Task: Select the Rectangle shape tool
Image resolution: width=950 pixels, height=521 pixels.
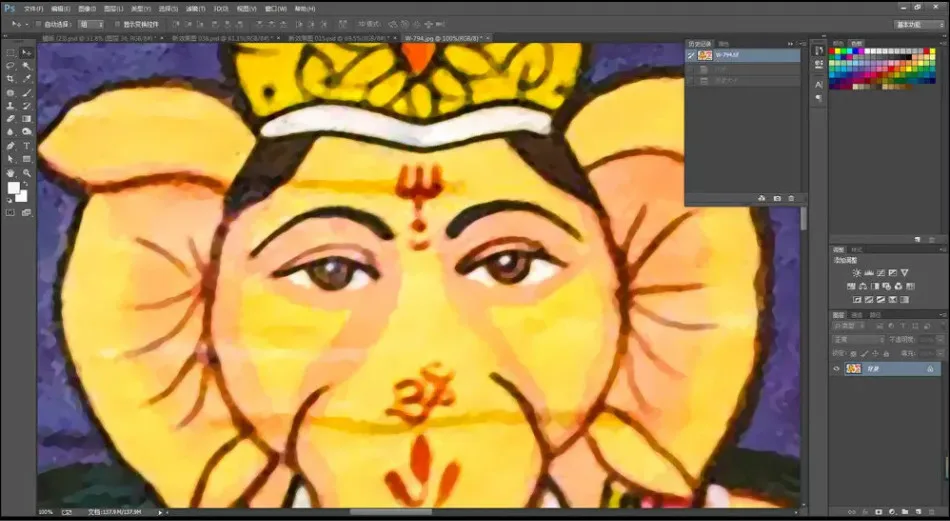Action: click(x=27, y=159)
